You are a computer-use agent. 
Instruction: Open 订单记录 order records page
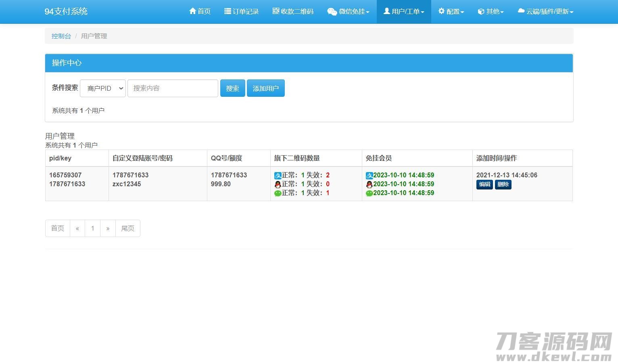coord(241,12)
